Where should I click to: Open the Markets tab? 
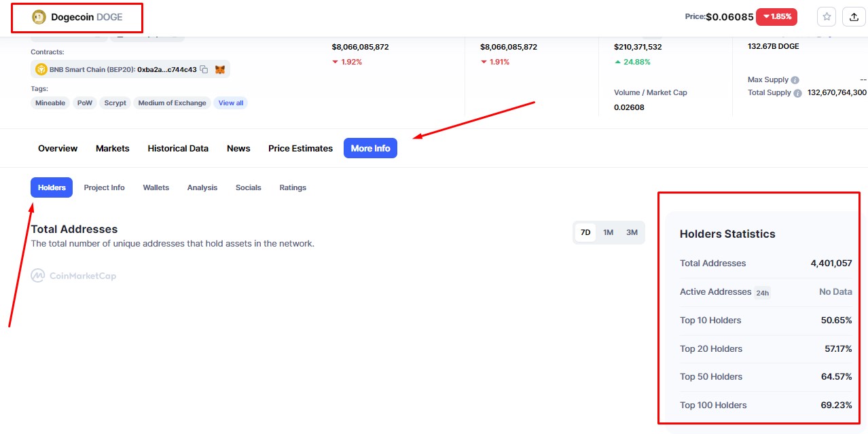112,148
